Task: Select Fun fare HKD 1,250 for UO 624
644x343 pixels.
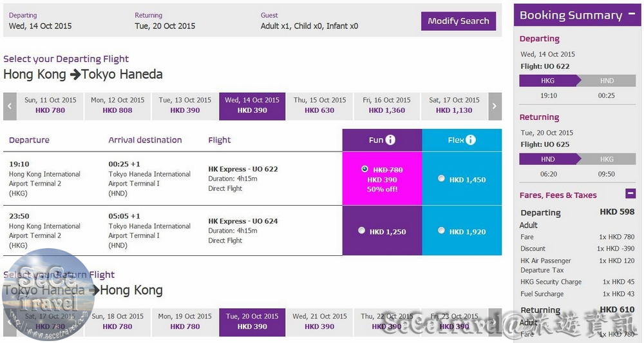Action: click(361, 230)
